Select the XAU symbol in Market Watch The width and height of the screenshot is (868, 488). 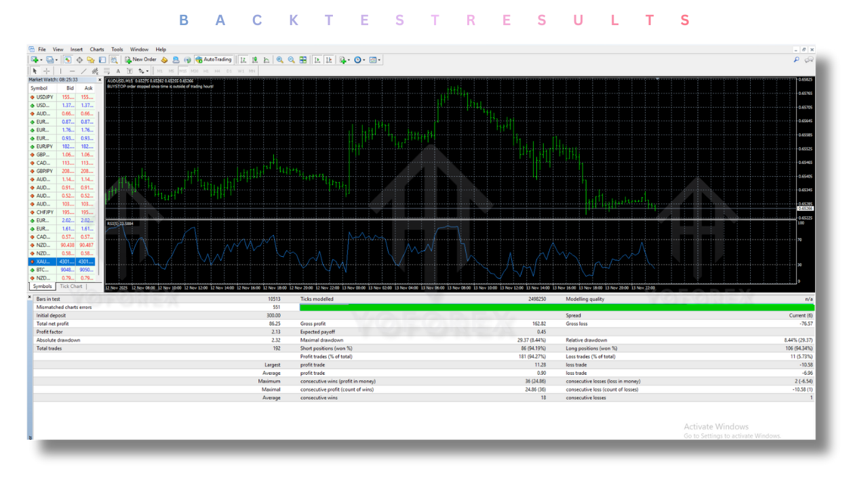coord(41,261)
